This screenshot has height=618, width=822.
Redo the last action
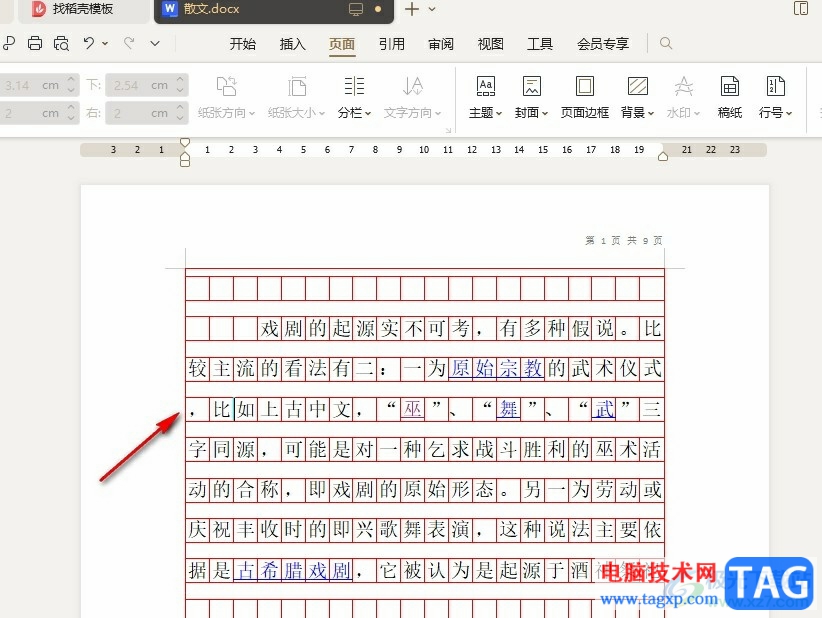point(129,43)
